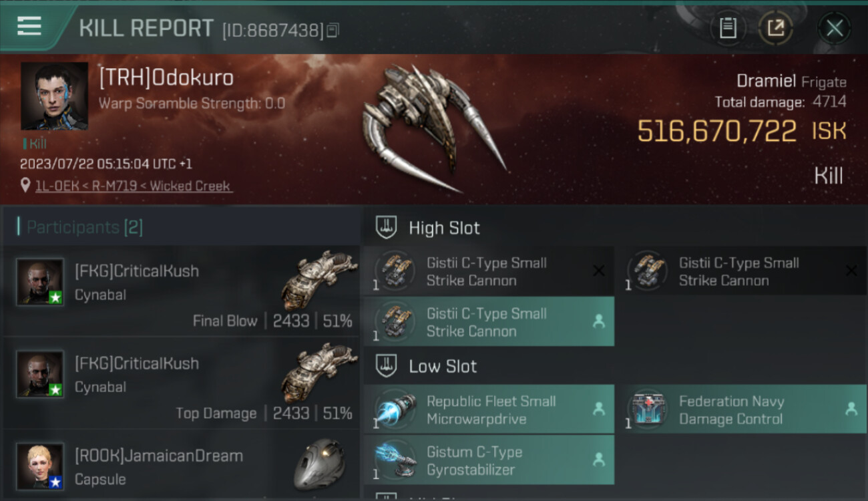
Task: Close the kill report window
Action: (x=834, y=28)
